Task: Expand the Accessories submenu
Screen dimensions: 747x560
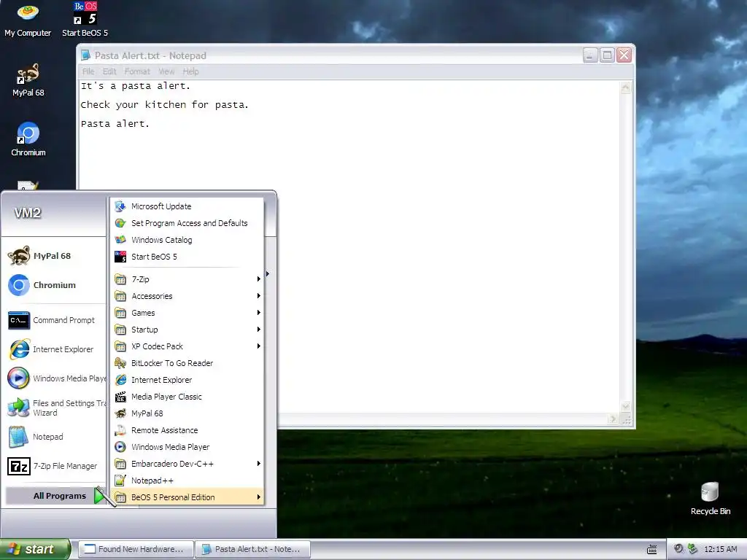Action: 187,296
